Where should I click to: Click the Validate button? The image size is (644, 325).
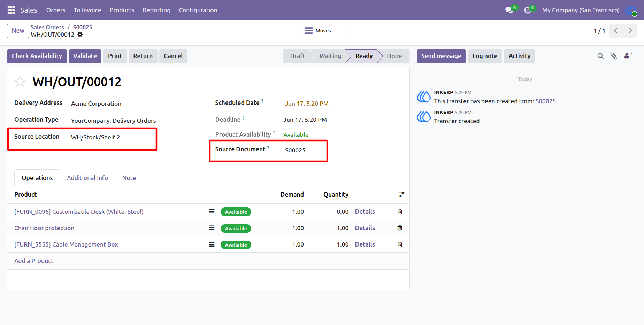coord(85,56)
